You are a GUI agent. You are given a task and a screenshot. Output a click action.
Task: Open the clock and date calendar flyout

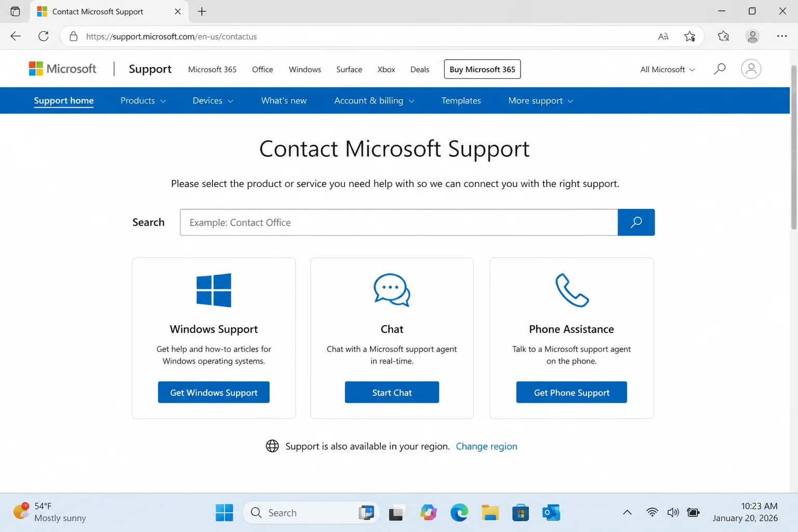click(x=745, y=512)
